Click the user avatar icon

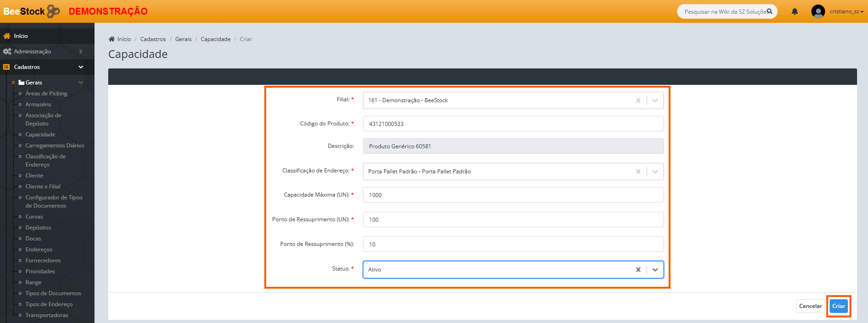click(x=818, y=11)
